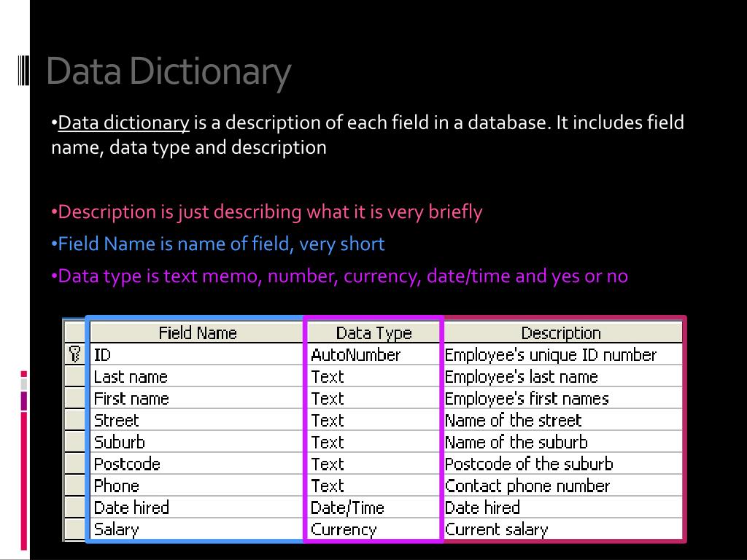Select the row selector for the Last name row
This screenshot has width=747, height=560.
click(75, 376)
